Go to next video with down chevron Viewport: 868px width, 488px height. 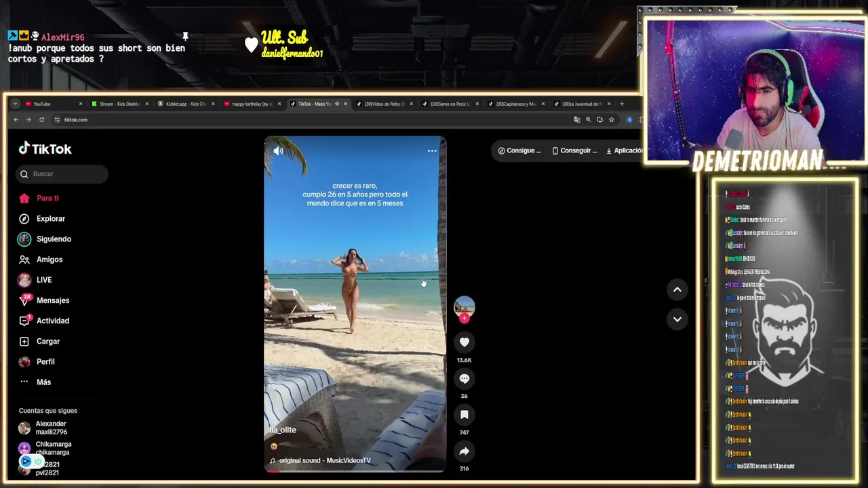677,319
